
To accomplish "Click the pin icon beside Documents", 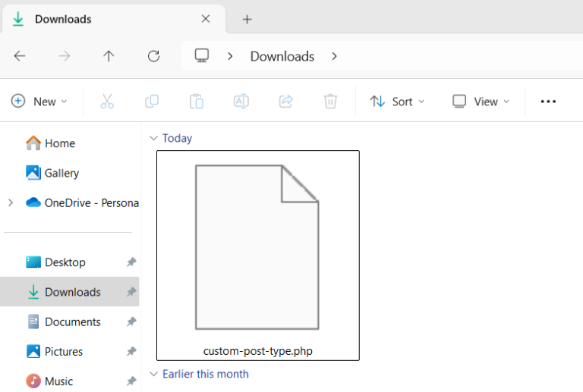I will point(131,321).
